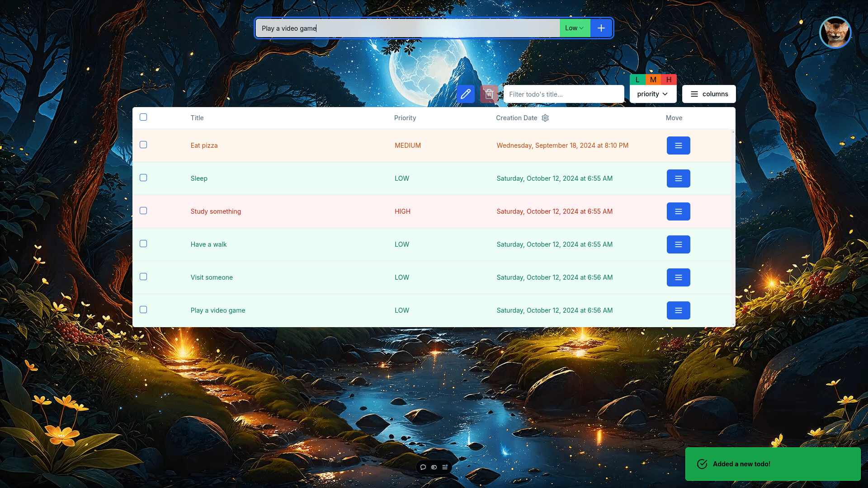Check the select-all checkbox in the header
This screenshot has height=488, width=868.
point(143,117)
